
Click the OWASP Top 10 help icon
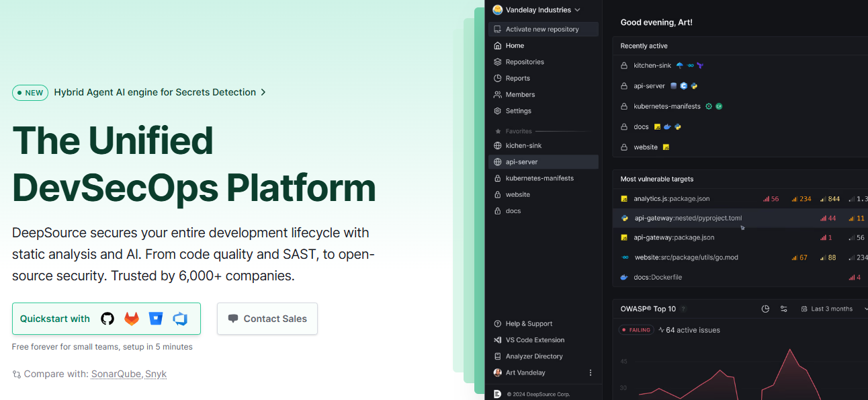pyautogui.click(x=683, y=309)
